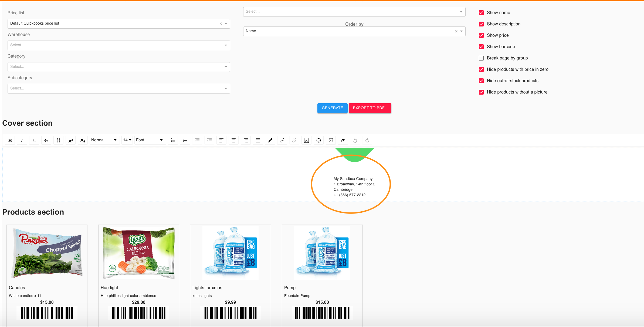
Task: Open the text color picker
Action: tap(270, 140)
